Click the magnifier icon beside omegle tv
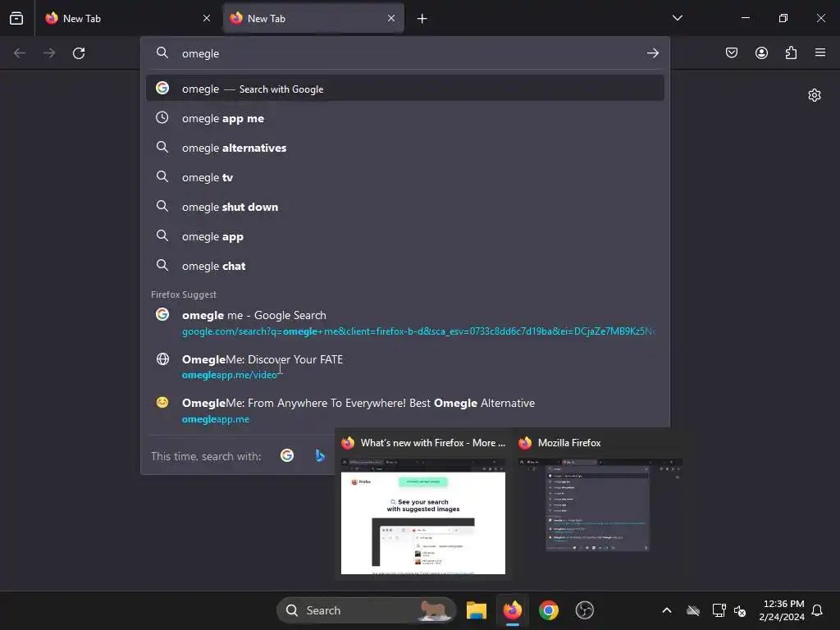Image resolution: width=840 pixels, height=630 pixels. (162, 177)
